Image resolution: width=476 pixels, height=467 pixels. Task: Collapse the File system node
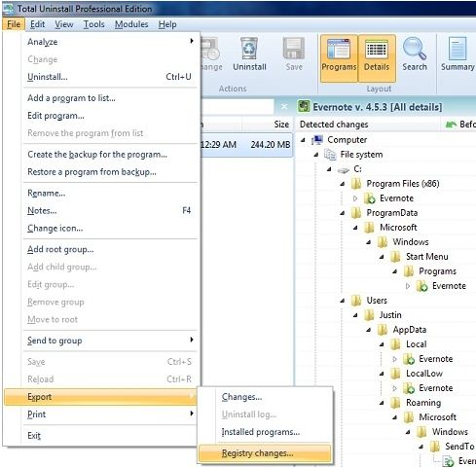coord(316,155)
